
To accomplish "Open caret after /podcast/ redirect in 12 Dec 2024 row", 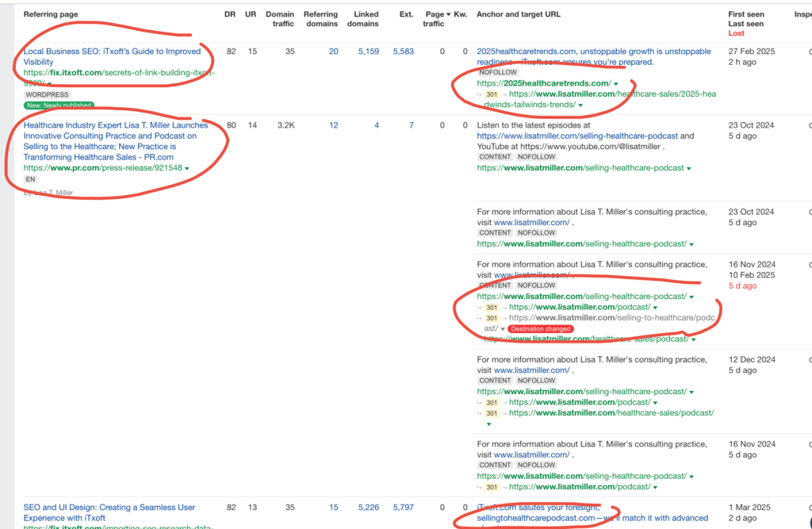I will click(655, 403).
